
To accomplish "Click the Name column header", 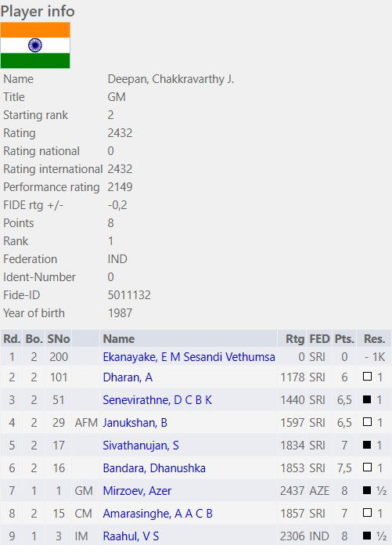I will tap(119, 339).
